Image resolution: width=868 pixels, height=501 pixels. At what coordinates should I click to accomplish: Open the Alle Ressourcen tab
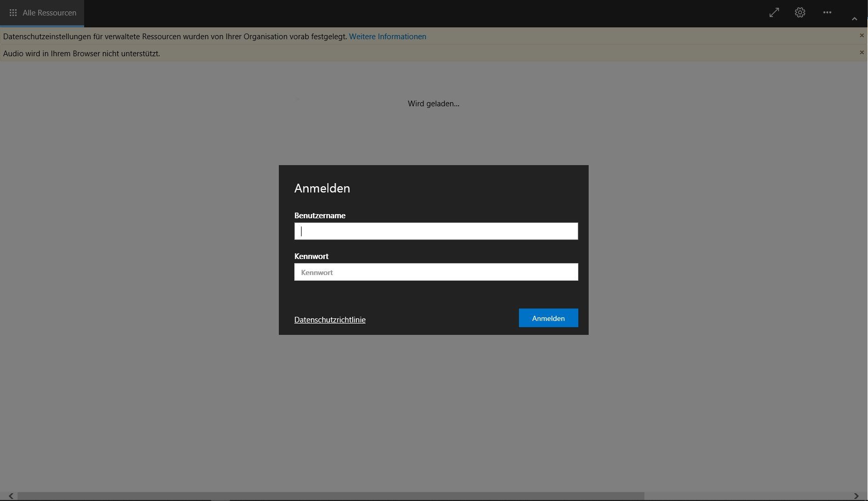click(x=42, y=13)
